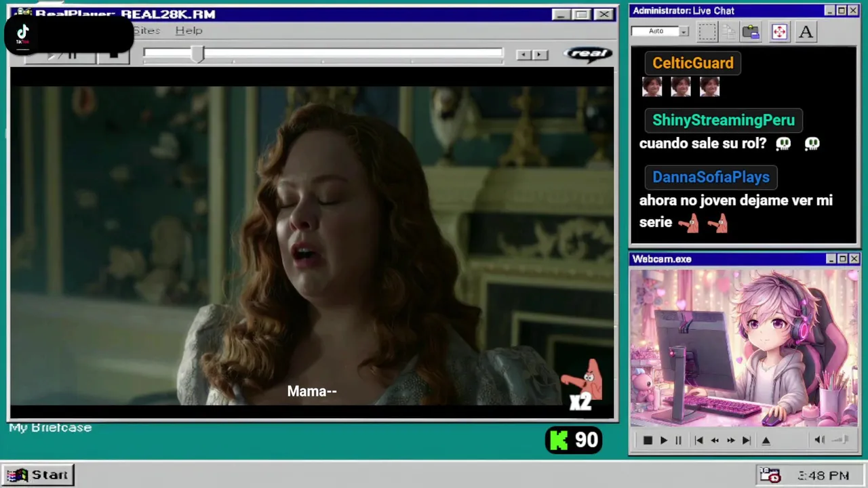Rewind in Webcam.exe controls
The width and height of the screenshot is (868, 488).
point(715,441)
